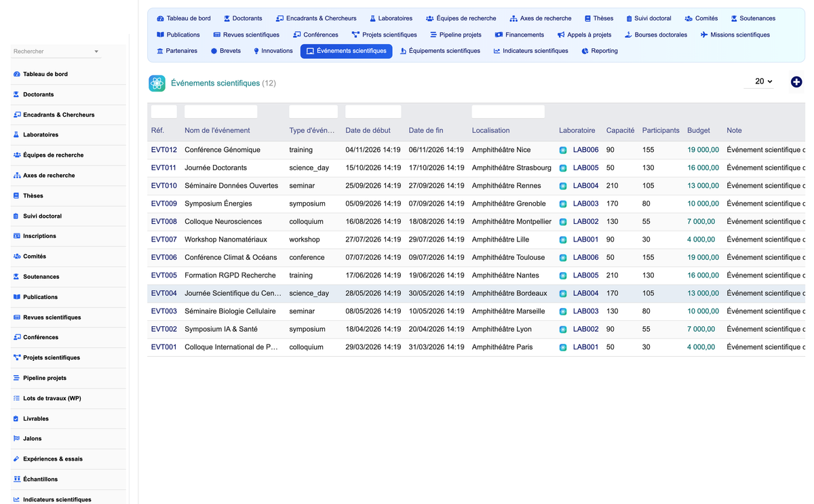Open the EVT004 reference link
The width and height of the screenshot is (814, 504).
click(x=164, y=294)
